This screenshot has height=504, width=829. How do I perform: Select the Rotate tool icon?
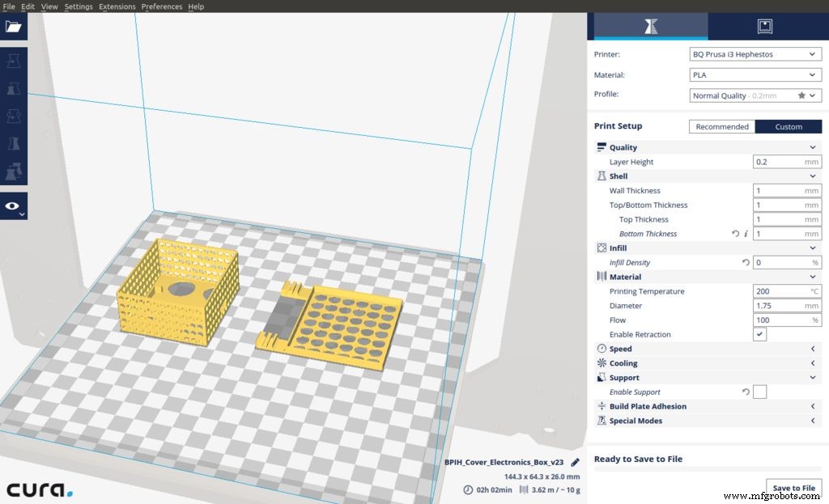click(14, 116)
